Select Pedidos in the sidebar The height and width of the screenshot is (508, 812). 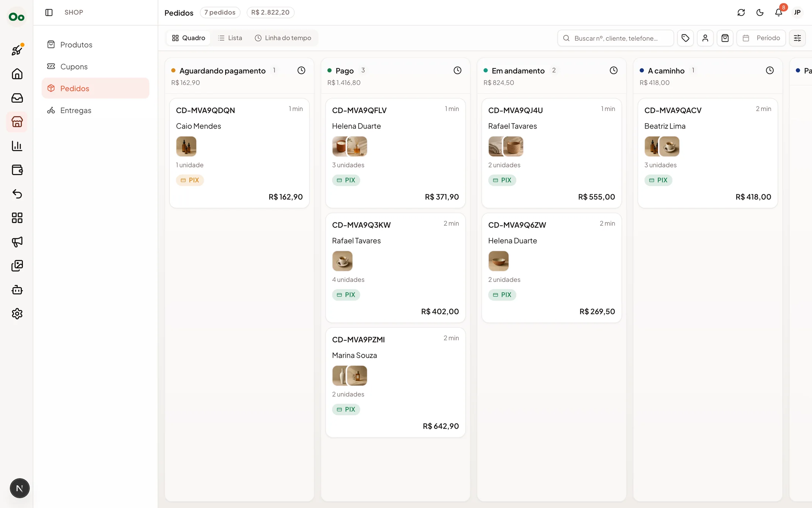95,88
